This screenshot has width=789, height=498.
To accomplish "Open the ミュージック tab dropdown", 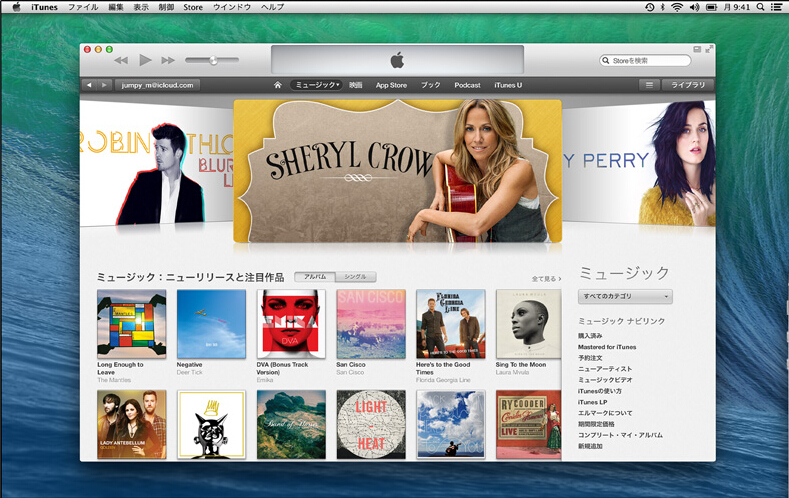I will pos(317,85).
